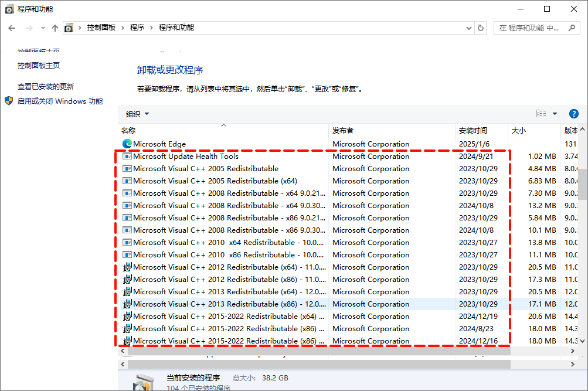Click the vertical scrollbar down arrow
The width and height of the screenshot is (588, 391).
click(x=582, y=341)
